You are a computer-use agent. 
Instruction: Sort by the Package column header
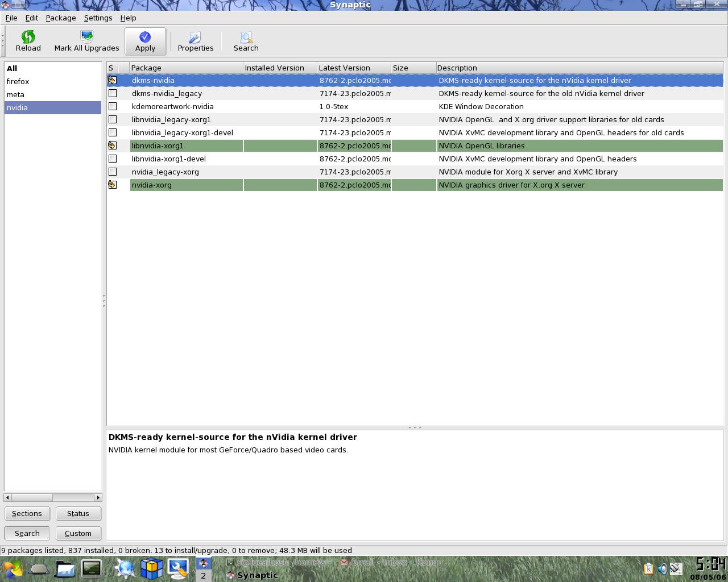point(187,68)
